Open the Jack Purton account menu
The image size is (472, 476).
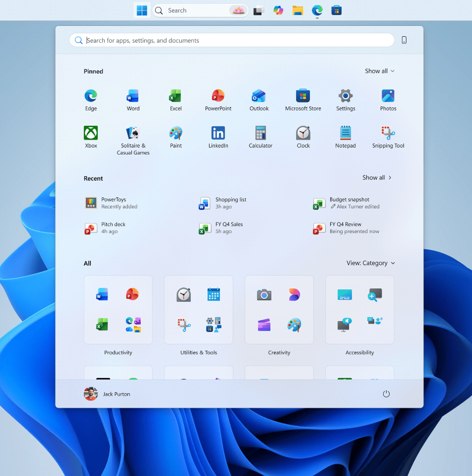(x=107, y=394)
